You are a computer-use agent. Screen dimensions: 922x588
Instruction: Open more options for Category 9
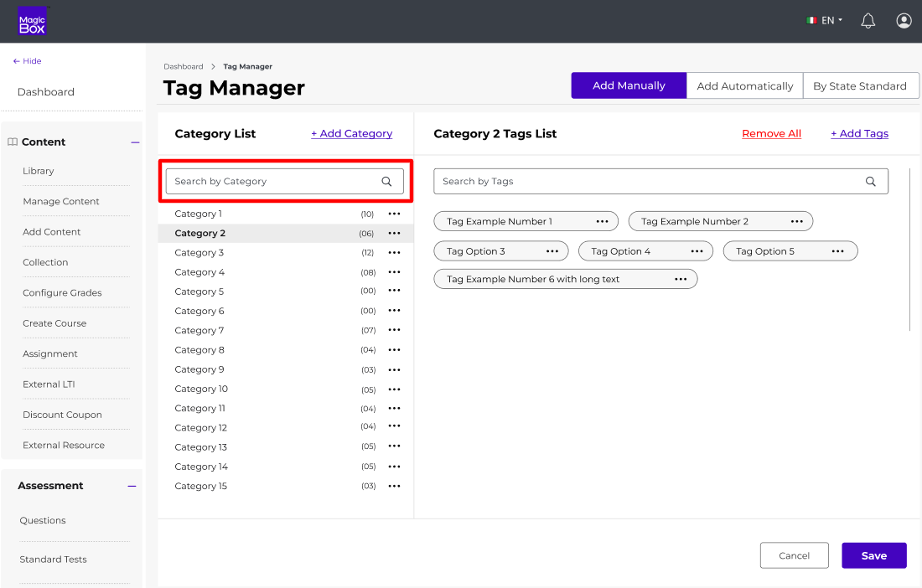tap(394, 369)
